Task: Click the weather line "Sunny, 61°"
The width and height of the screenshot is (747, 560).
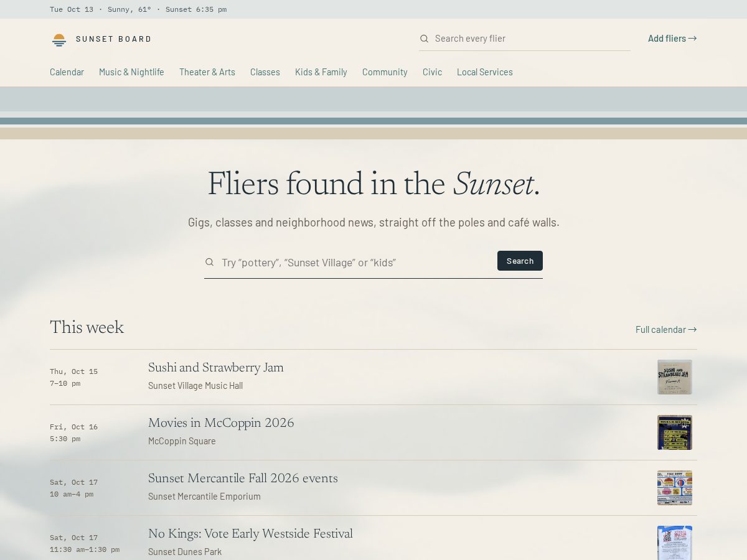Action: 129,9
